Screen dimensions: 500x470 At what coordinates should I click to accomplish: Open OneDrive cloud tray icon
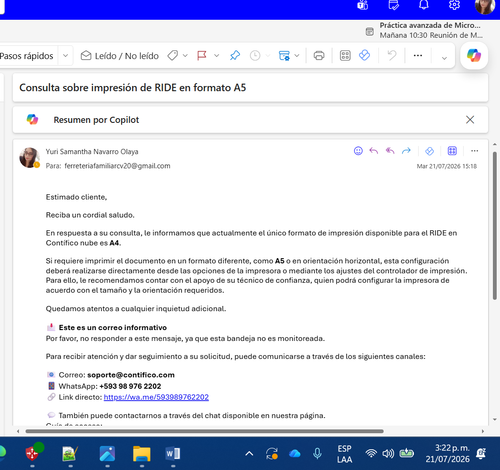click(295, 453)
